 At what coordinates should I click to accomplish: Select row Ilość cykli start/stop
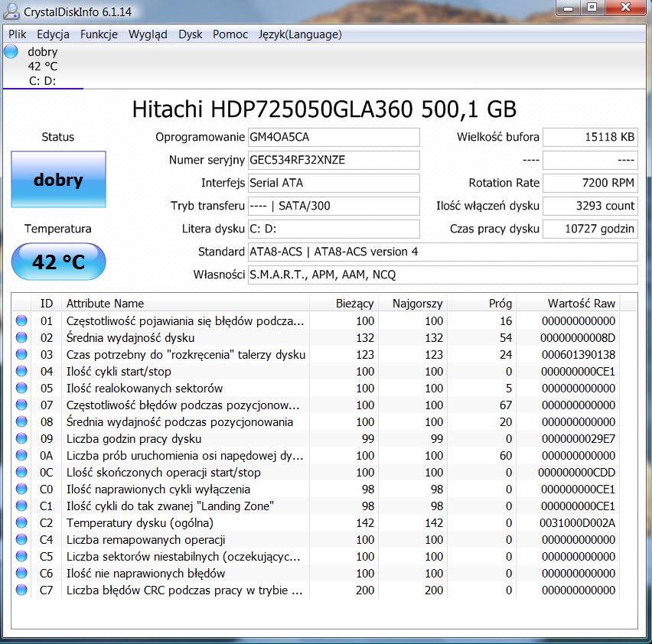315,372
